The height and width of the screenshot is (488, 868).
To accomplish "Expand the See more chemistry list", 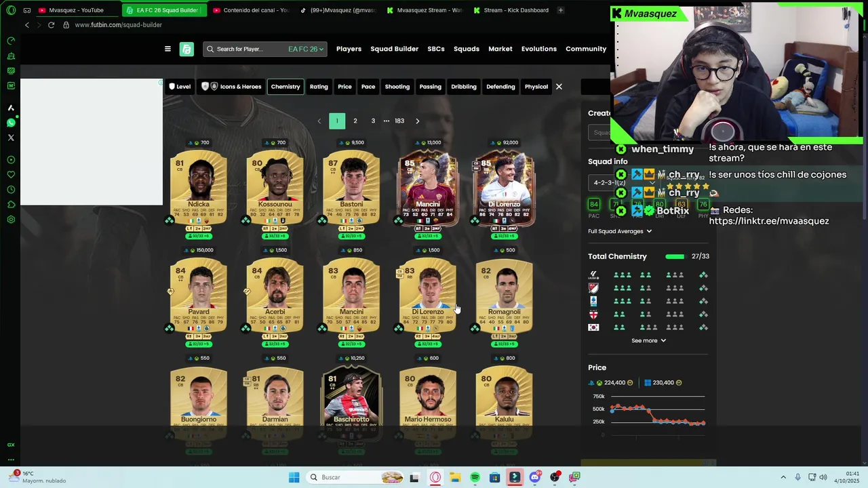I will [x=648, y=340].
